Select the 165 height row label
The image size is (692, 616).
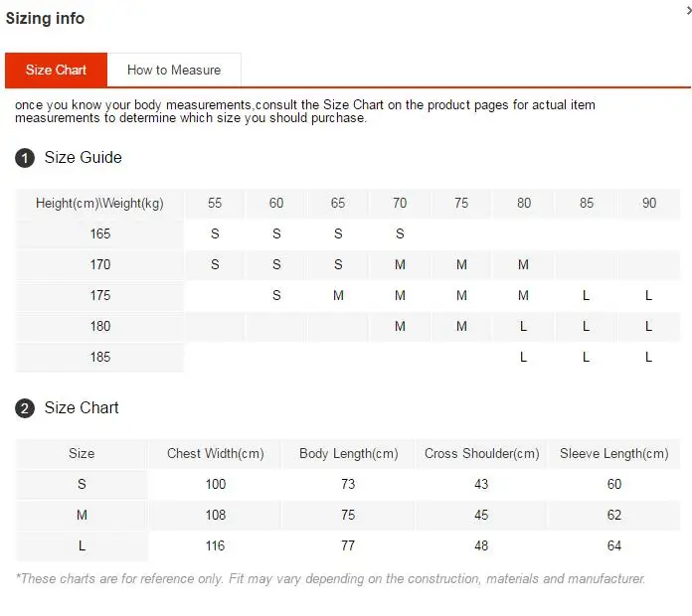click(99, 233)
